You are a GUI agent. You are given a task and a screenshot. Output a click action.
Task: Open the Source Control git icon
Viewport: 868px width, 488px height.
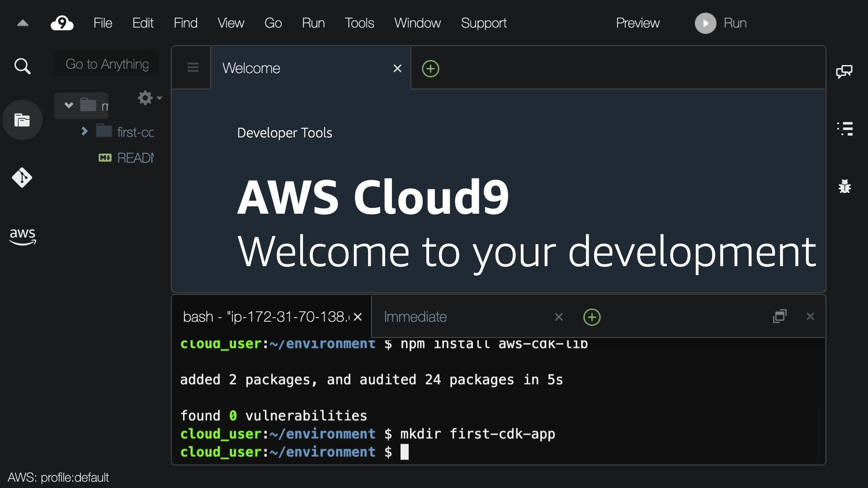pos(22,178)
